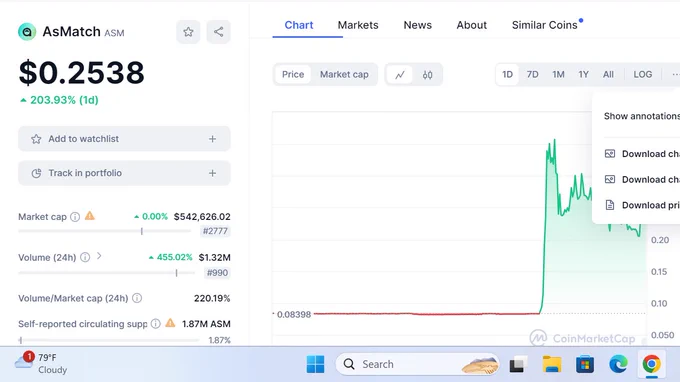This screenshot has width=680, height=382.
Task: Switch to line chart view icon
Action: (x=400, y=75)
